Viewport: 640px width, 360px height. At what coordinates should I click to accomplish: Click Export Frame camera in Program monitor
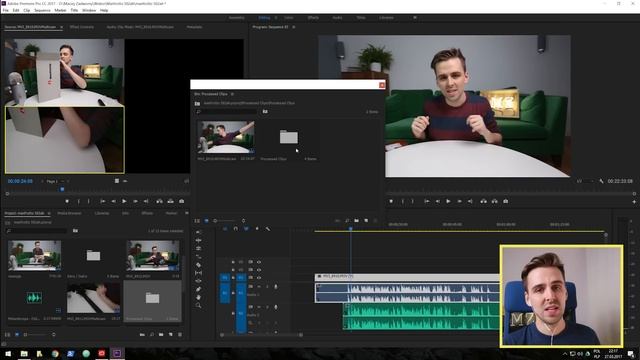click(x=505, y=201)
